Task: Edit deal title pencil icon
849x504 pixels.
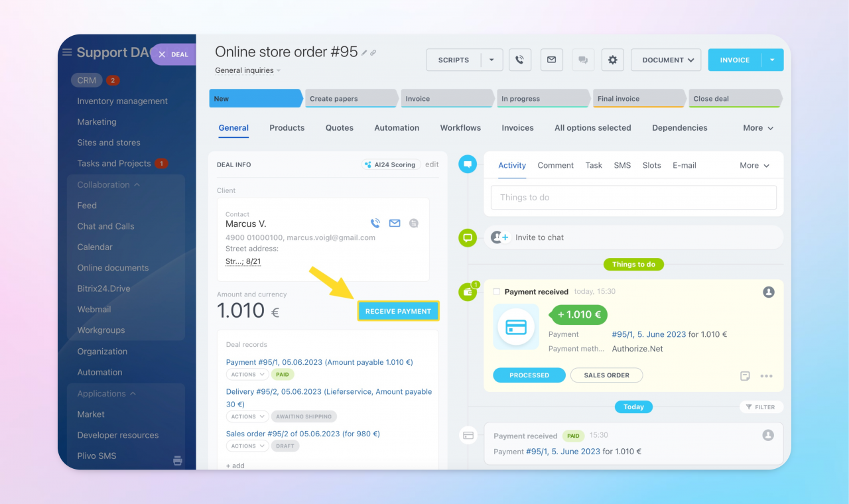Action: point(364,53)
